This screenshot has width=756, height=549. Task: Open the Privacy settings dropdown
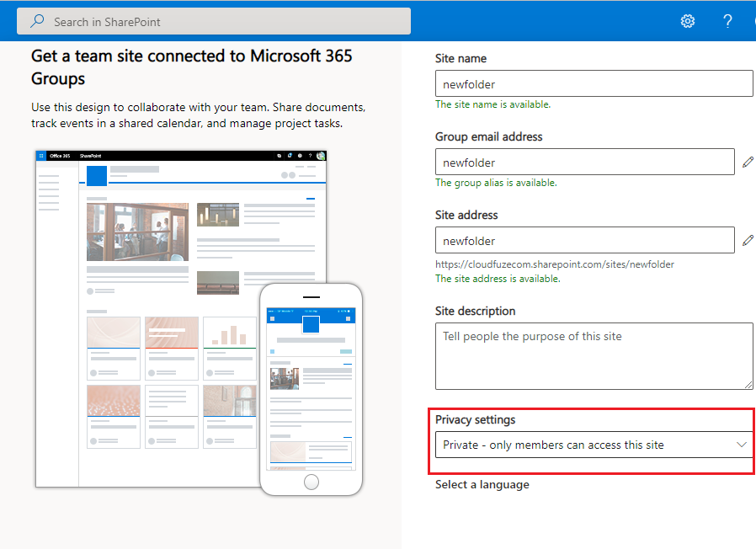click(x=594, y=445)
